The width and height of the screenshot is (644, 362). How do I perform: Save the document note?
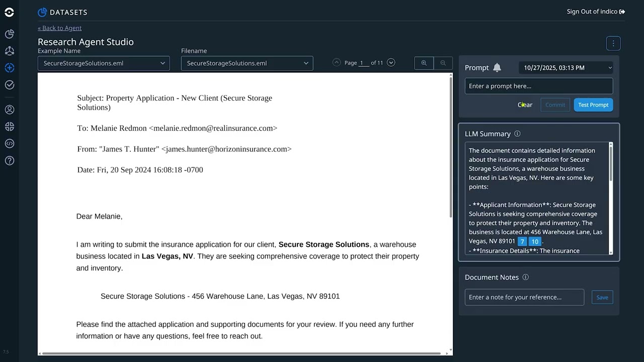click(602, 297)
